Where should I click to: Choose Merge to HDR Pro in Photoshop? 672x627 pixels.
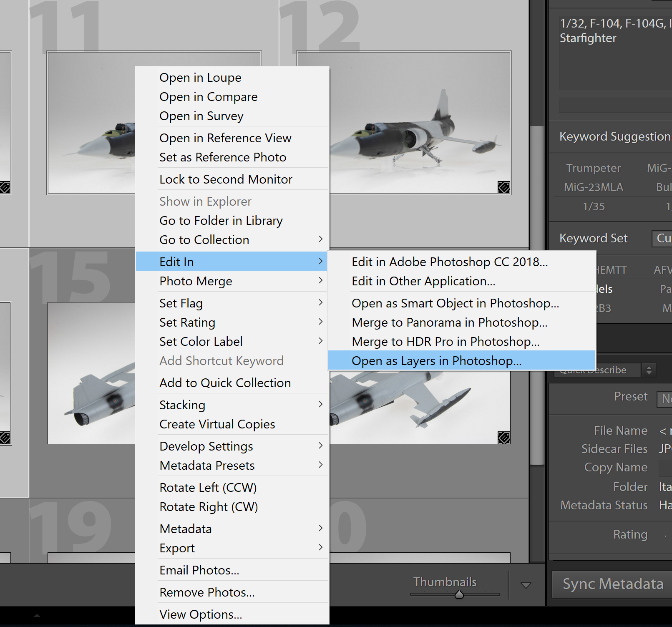point(445,342)
